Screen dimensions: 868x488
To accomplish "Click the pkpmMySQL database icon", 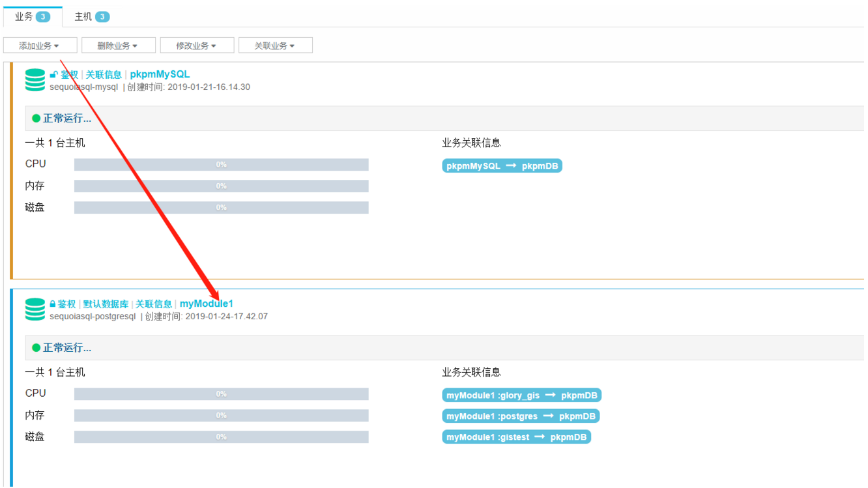I will (35, 80).
